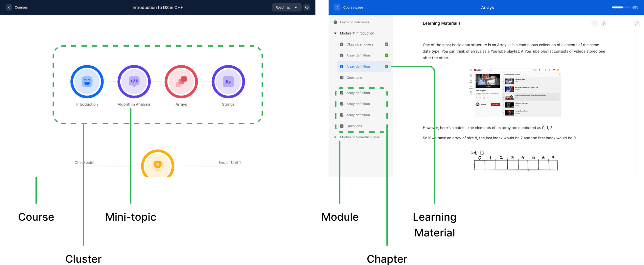Click the back arrow beside Courses
The height and width of the screenshot is (265, 644).
click(9, 7)
